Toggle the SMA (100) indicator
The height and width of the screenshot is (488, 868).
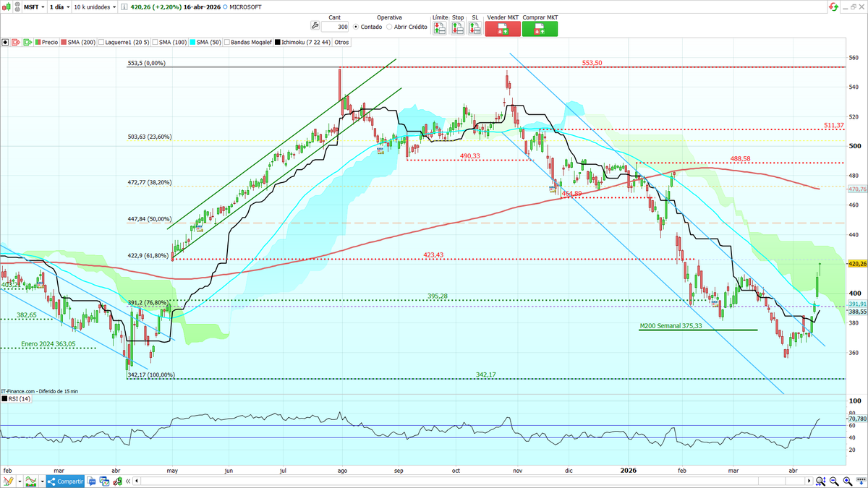click(x=168, y=42)
